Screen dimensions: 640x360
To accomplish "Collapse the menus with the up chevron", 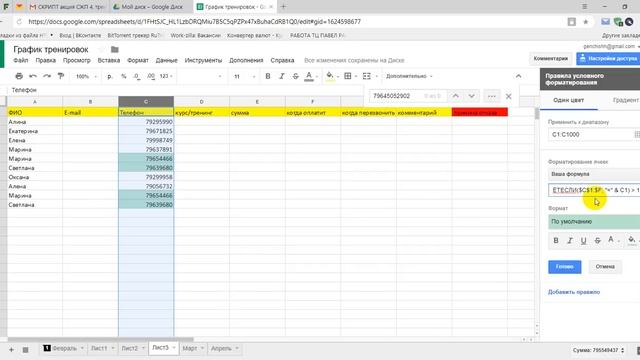I will click(x=518, y=76).
